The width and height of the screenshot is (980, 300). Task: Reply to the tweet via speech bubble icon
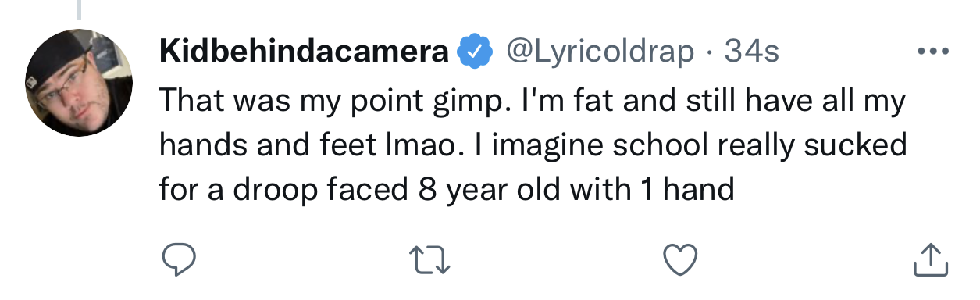click(x=178, y=259)
